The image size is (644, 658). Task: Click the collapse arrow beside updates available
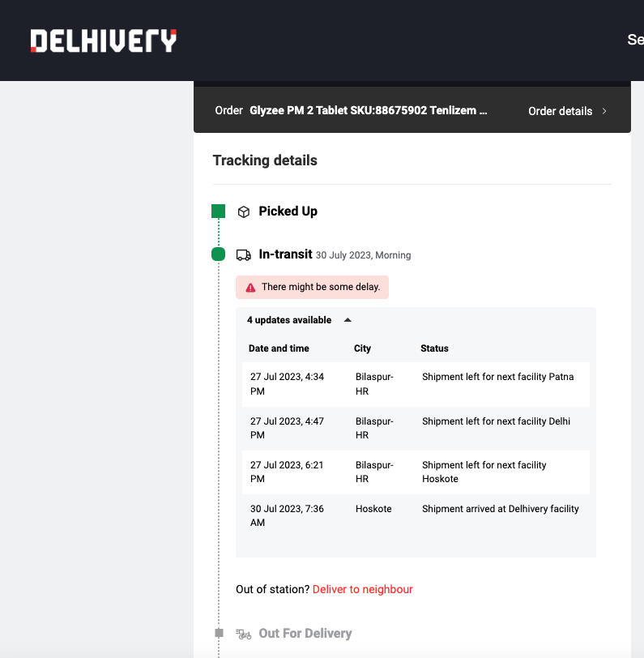click(x=348, y=320)
